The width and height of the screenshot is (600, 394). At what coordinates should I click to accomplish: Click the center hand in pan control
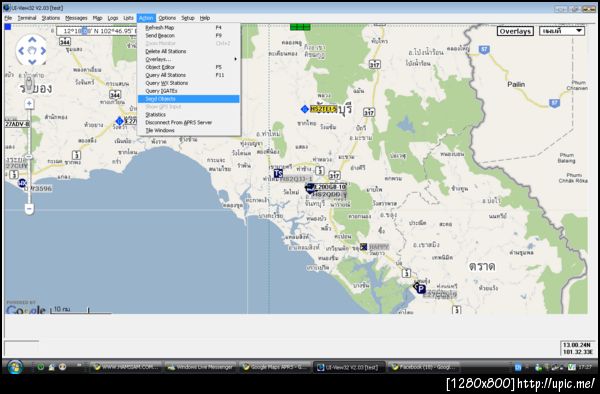[32, 50]
